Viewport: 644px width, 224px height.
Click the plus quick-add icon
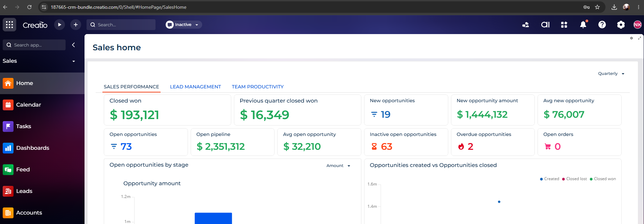tap(76, 25)
